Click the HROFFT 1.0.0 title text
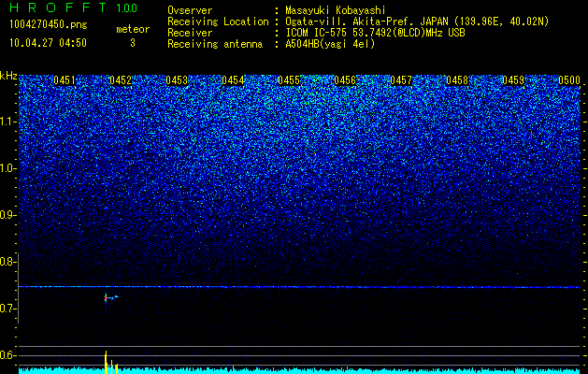 [x=74, y=7]
